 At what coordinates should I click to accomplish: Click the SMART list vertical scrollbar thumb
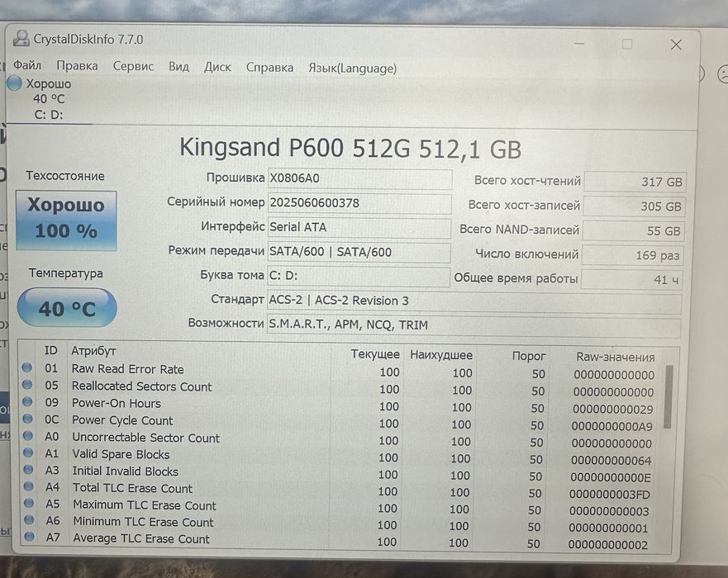pos(669,396)
